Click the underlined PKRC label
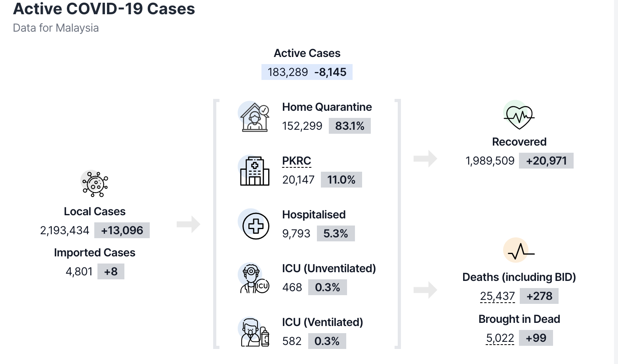The height and width of the screenshot is (364, 618). 296,161
